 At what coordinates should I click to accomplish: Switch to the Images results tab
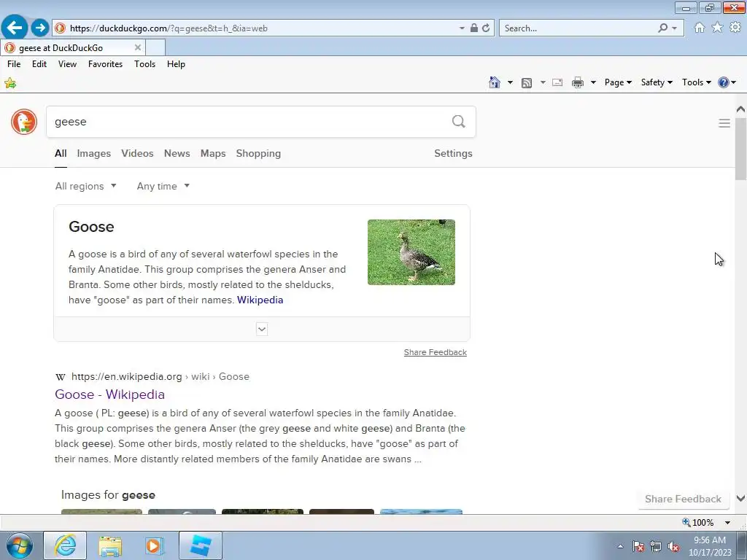pyautogui.click(x=94, y=153)
